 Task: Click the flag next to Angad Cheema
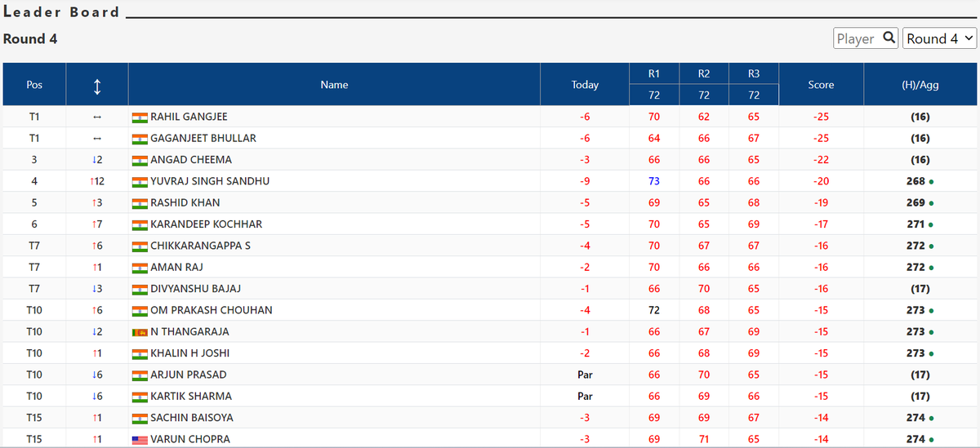140,160
